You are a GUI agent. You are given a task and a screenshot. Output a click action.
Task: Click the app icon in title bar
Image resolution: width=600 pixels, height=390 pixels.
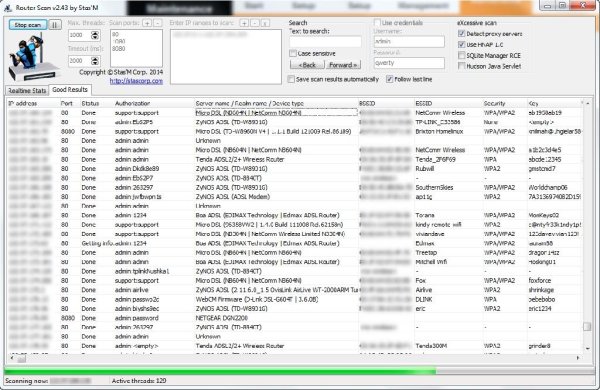coord(8,7)
